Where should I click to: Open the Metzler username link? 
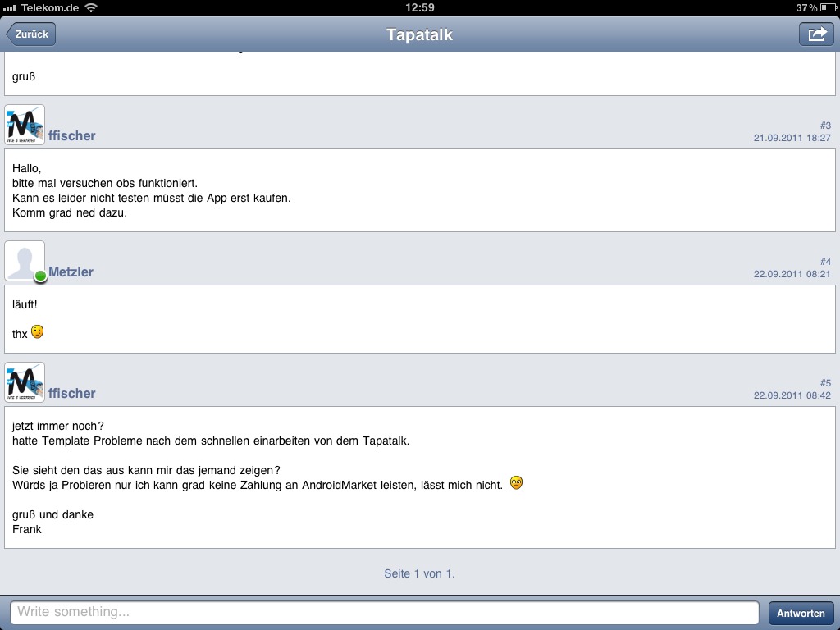[71, 272]
